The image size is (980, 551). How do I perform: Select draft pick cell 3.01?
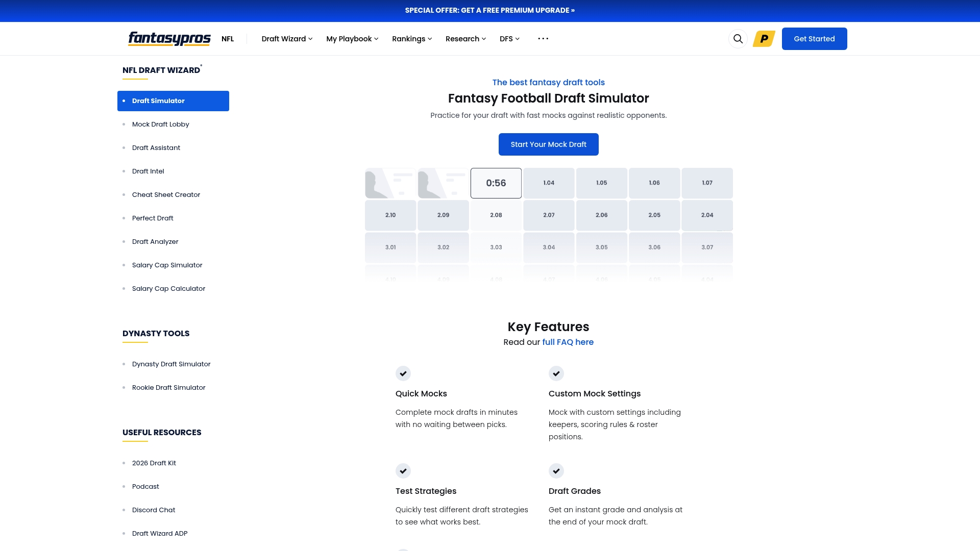coord(390,247)
